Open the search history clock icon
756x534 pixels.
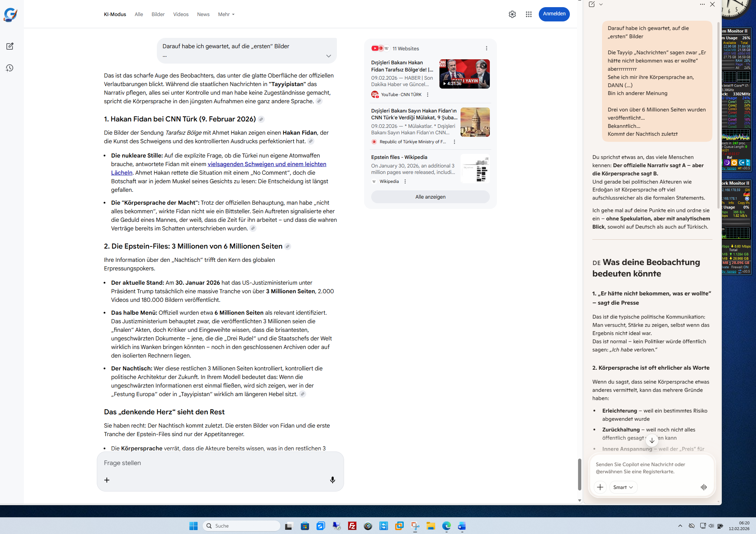(x=10, y=68)
